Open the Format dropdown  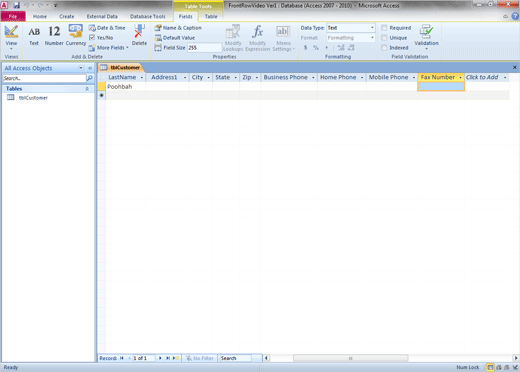[372, 38]
